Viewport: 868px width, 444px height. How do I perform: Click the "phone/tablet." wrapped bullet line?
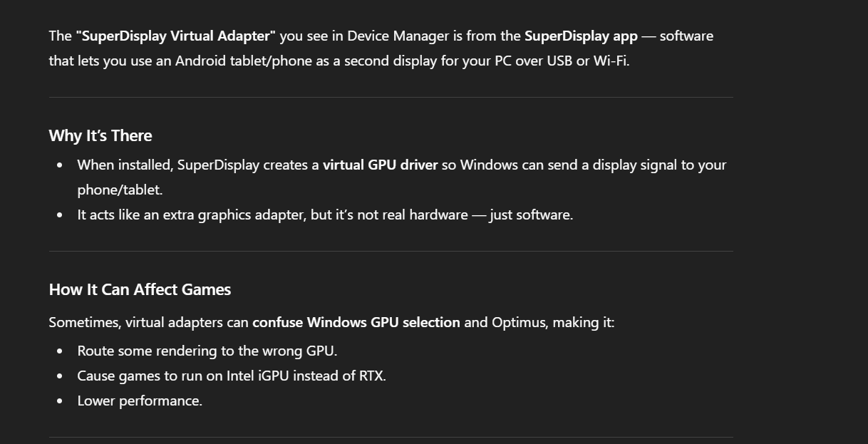click(120, 190)
